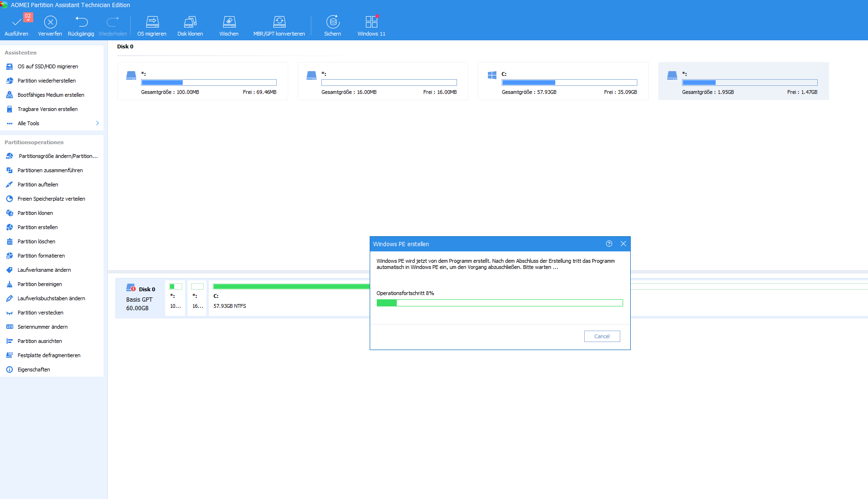Click Cancel in Windows PE dialog

(602, 336)
